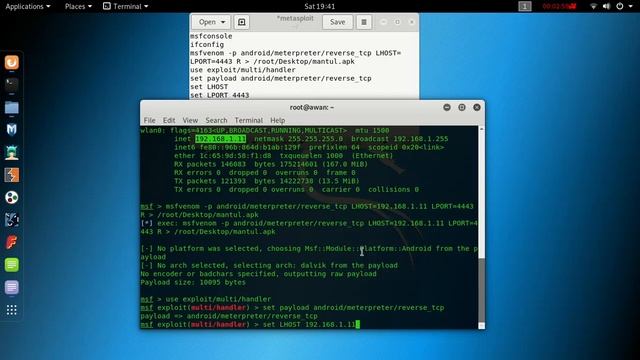The height and width of the screenshot is (360, 640).
Task: Open the orange Firefox ESR dock icon
Action: pyautogui.click(x=11, y=62)
